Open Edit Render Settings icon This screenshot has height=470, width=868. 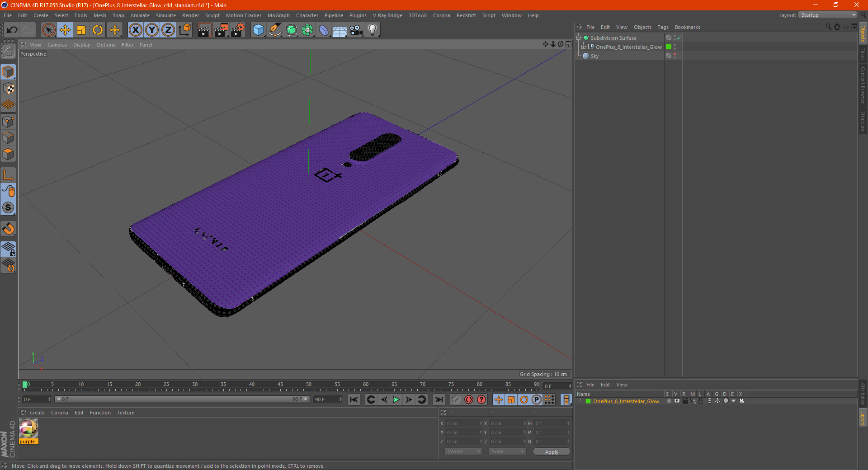pyautogui.click(x=238, y=30)
